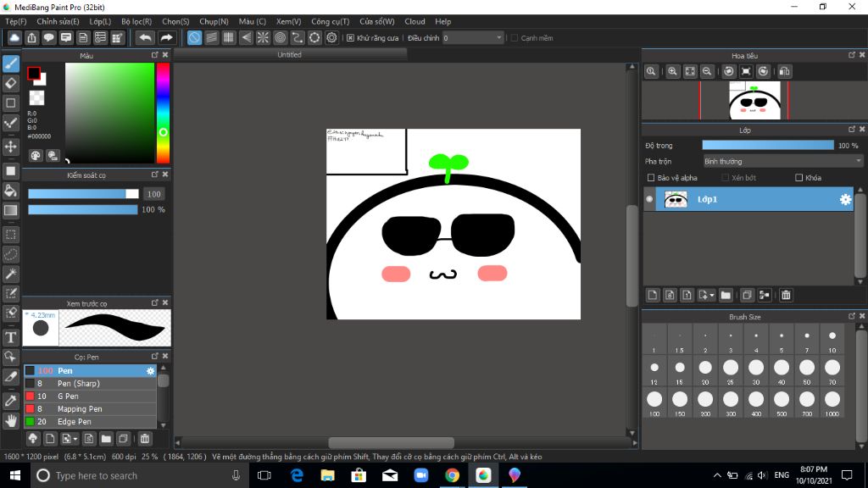Click the Redo arrow in toolbar
This screenshot has width=868, height=488.
click(x=166, y=37)
